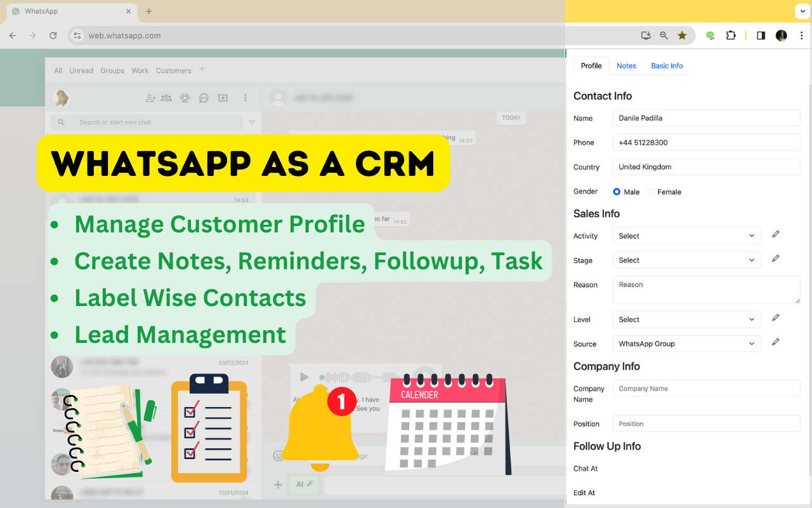Click the Country field showing United Kingdom

707,167
